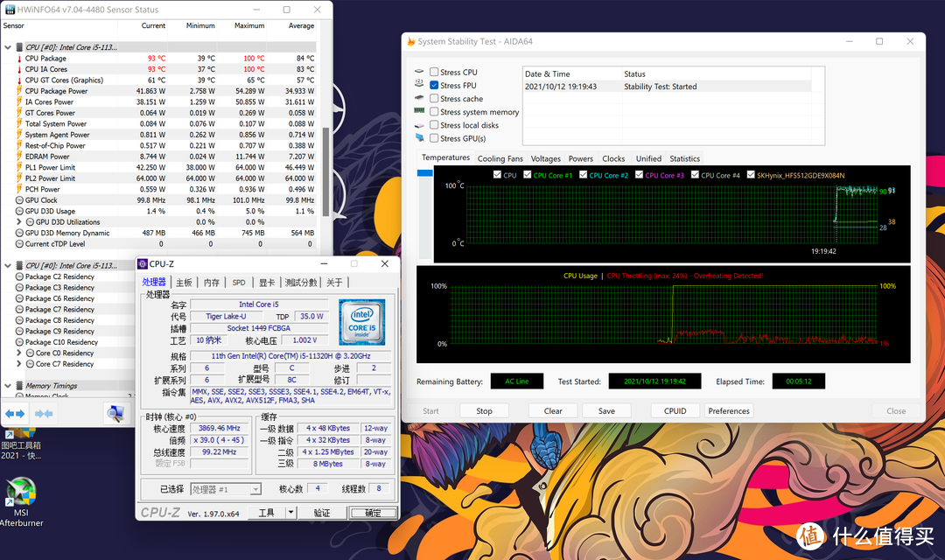Click the Stress system memory icon

(x=419, y=111)
